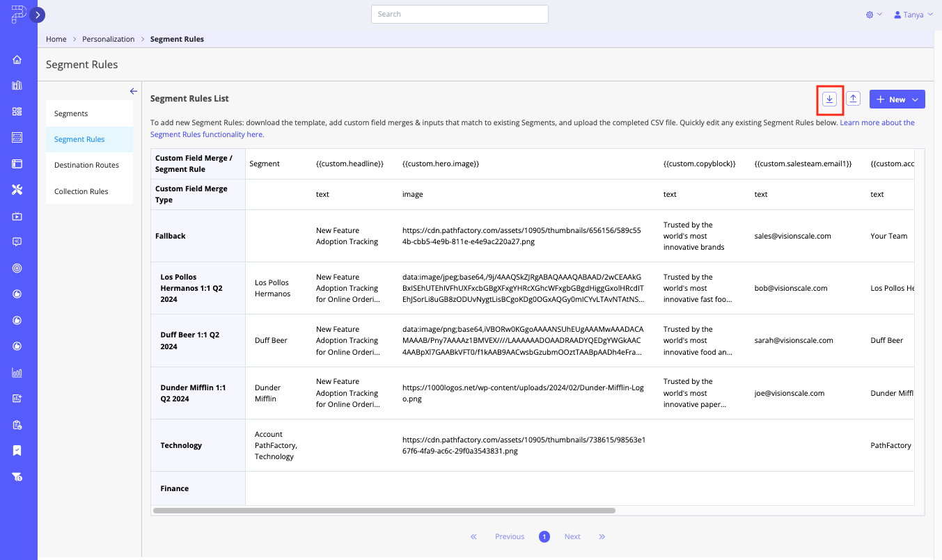The height and width of the screenshot is (560, 942).
Task: Open the New dropdown button
Action: point(897,99)
